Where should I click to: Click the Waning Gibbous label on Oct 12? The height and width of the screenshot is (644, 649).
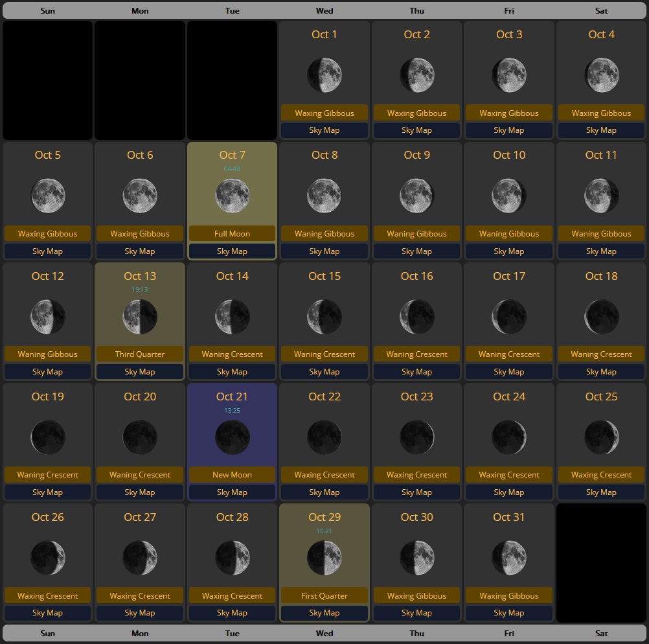click(x=48, y=354)
